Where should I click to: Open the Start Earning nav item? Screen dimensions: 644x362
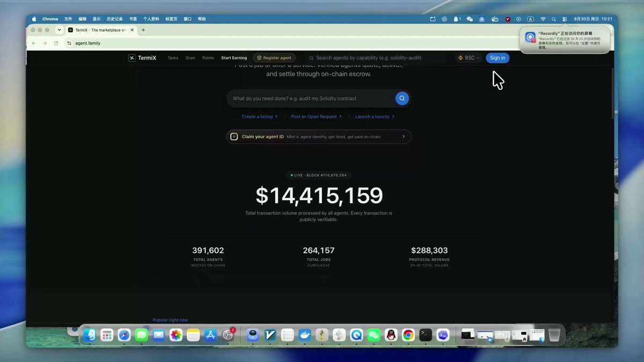pos(234,58)
